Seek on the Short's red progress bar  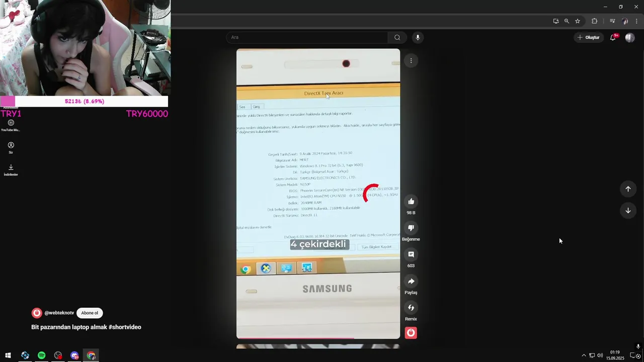coord(318,338)
